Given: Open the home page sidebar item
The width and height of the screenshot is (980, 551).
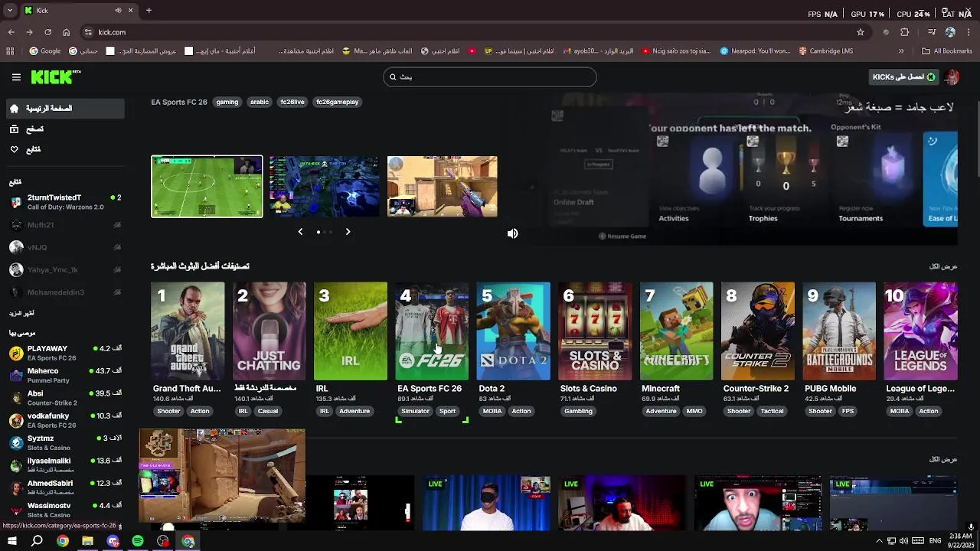Looking at the screenshot, I should [x=65, y=109].
